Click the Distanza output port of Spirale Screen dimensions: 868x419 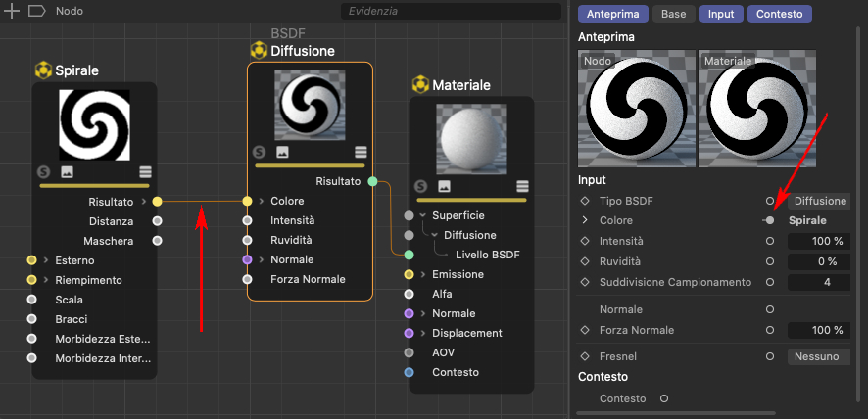click(x=157, y=221)
